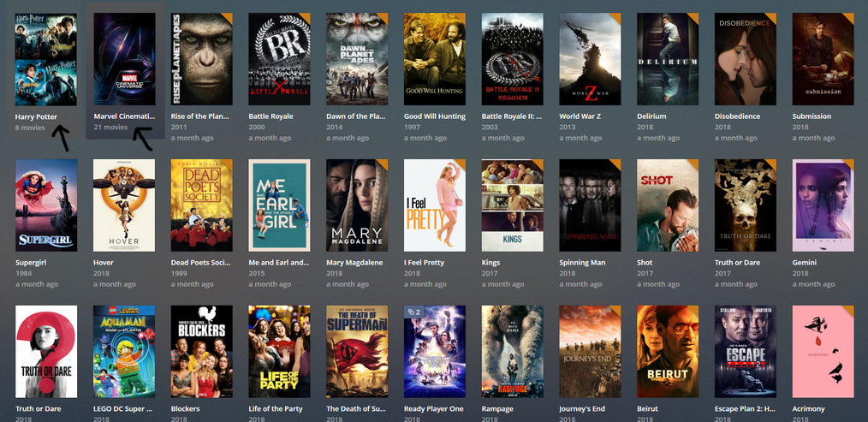Select the Death of Superman poster
This screenshot has width=868, height=422.
click(357, 352)
